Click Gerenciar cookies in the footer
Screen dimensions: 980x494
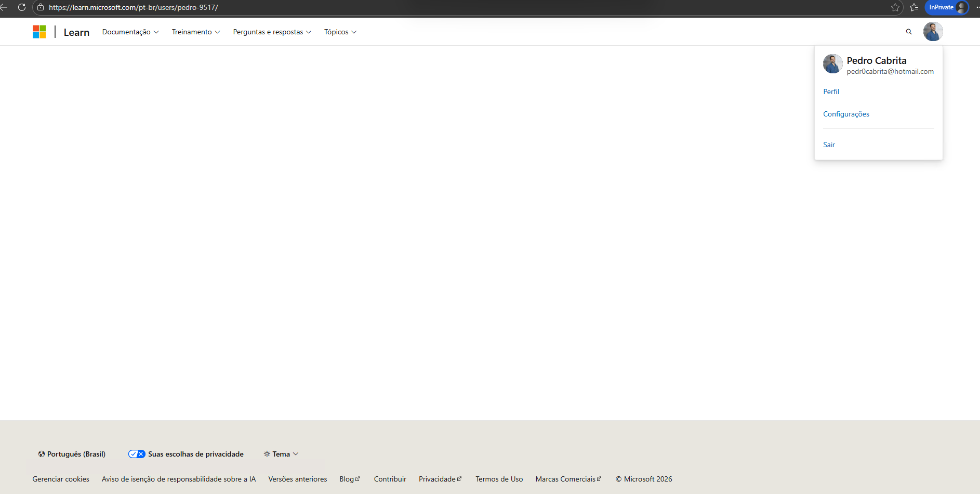point(61,479)
